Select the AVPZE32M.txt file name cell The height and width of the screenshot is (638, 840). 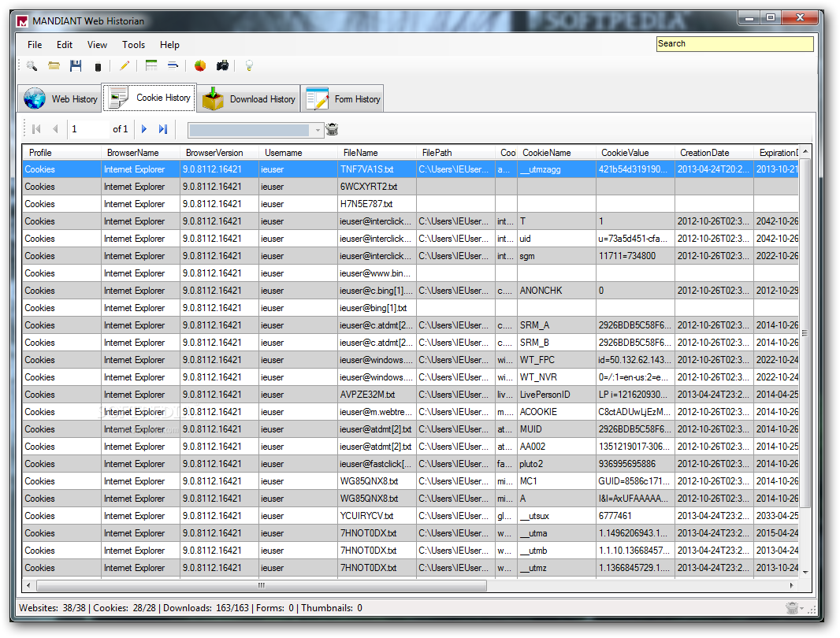(377, 395)
